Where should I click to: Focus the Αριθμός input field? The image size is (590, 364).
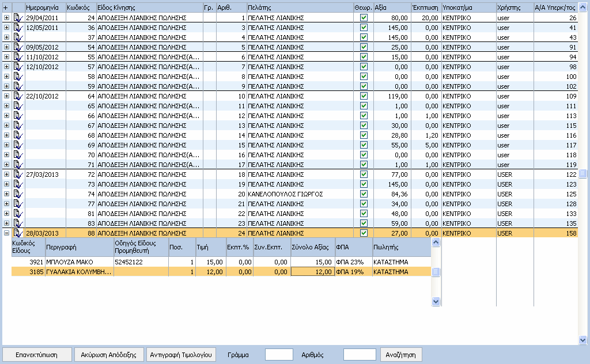click(360, 355)
